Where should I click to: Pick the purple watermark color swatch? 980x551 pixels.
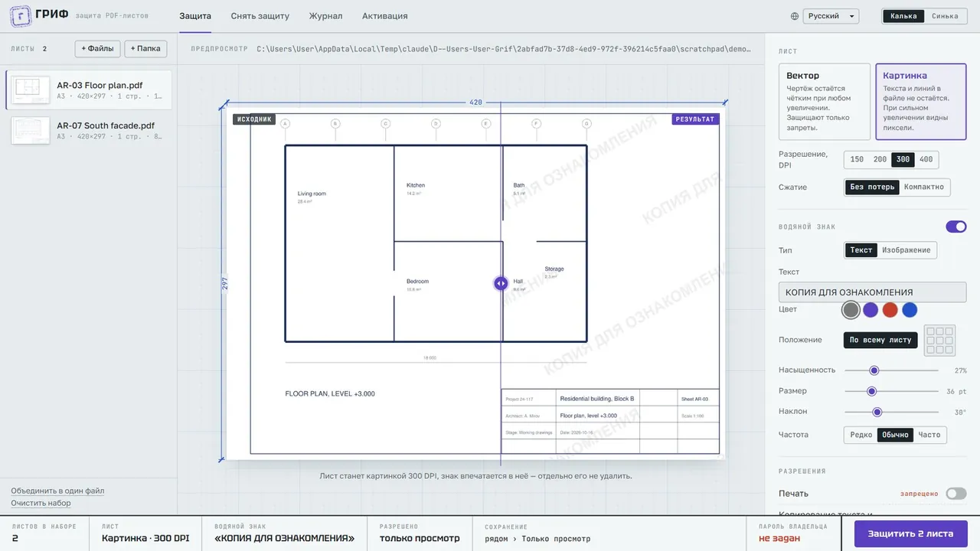871,310
